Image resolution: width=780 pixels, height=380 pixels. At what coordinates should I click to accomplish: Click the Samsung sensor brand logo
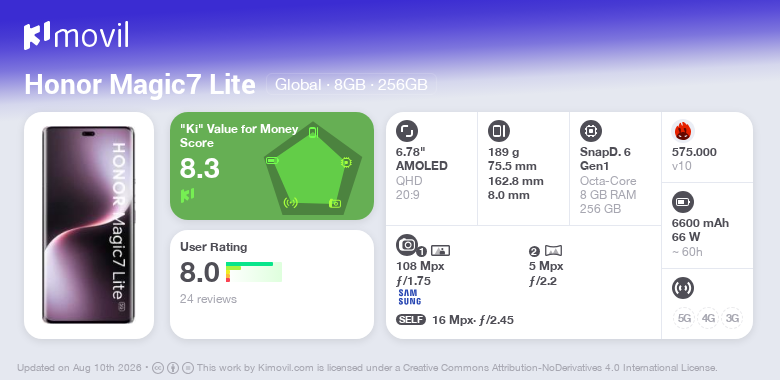(409, 297)
